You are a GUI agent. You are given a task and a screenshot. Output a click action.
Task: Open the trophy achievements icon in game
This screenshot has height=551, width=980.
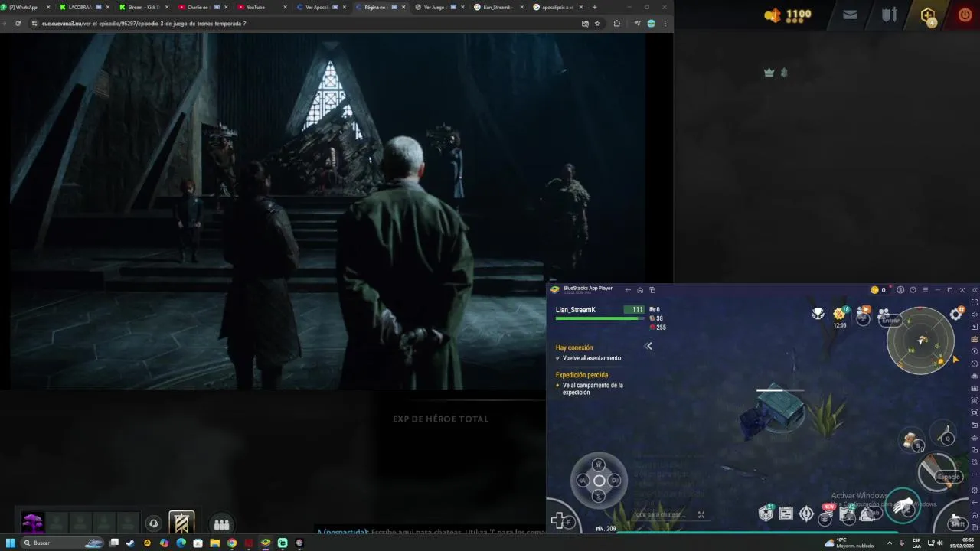coord(818,313)
